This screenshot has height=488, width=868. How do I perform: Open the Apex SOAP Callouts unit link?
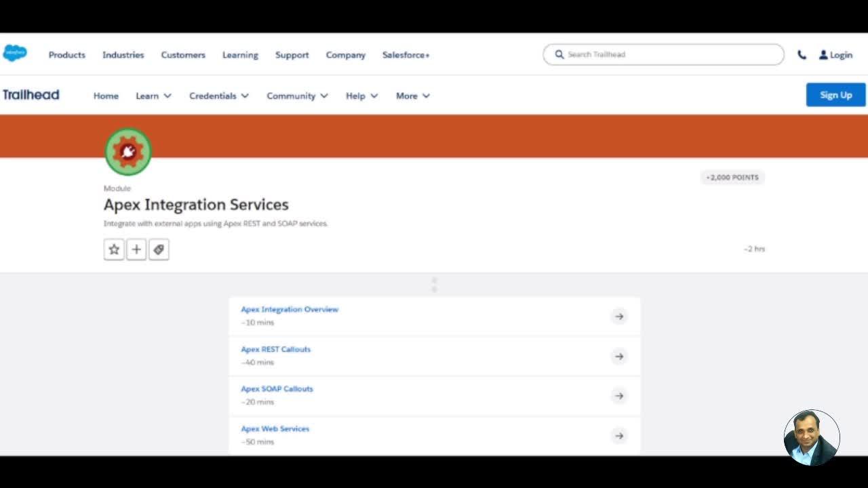click(x=277, y=389)
